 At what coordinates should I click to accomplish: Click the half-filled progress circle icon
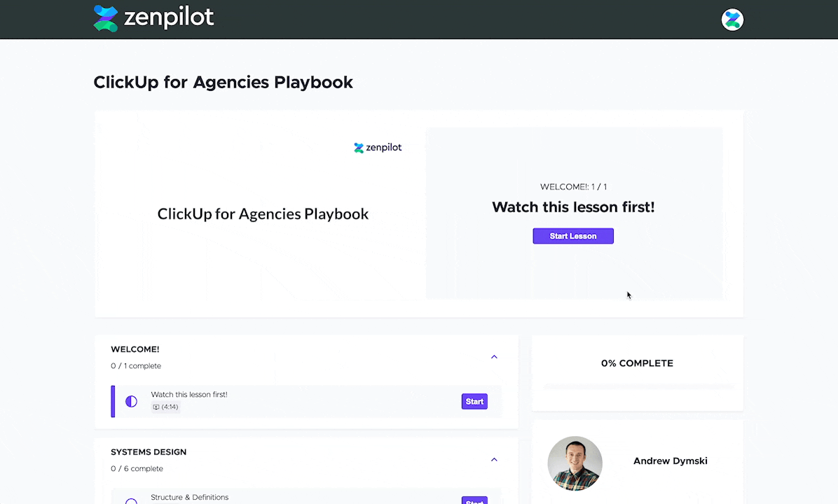point(131,402)
